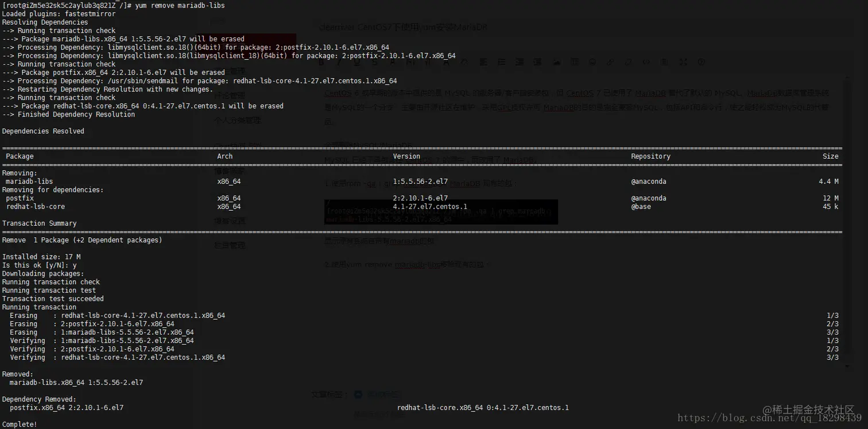Click the faded help question-mark icon in editor toolbar
Viewport: 868px width, 429px height.
(x=702, y=62)
